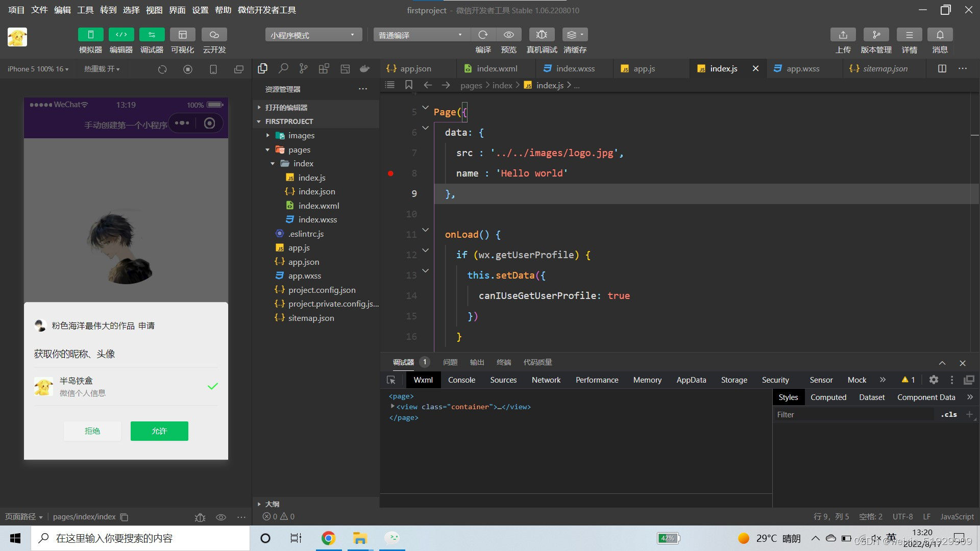Click the green 允许 button
The width and height of the screenshot is (980, 551).
(159, 431)
